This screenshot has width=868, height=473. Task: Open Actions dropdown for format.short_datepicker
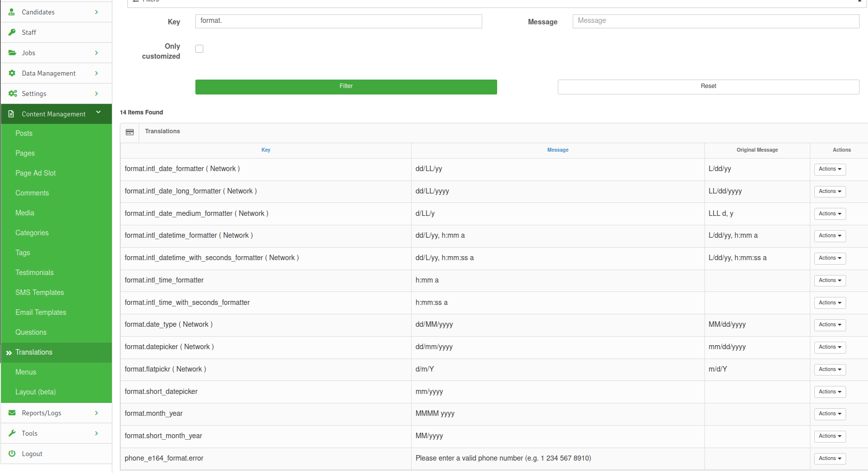830,392
